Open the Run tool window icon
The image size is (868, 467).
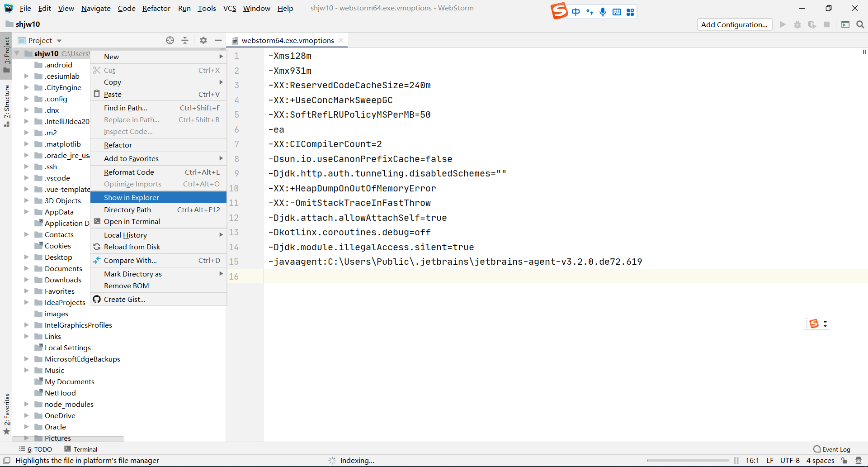click(845, 24)
